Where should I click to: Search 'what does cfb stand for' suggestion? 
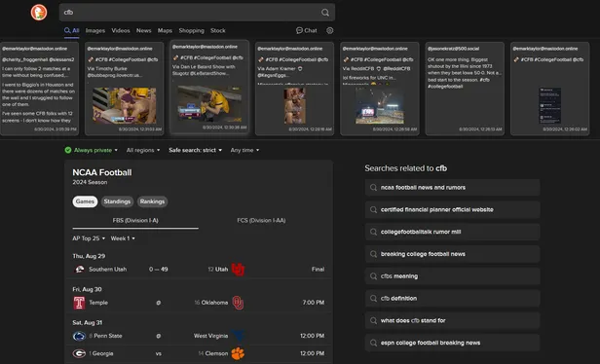point(452,320)
